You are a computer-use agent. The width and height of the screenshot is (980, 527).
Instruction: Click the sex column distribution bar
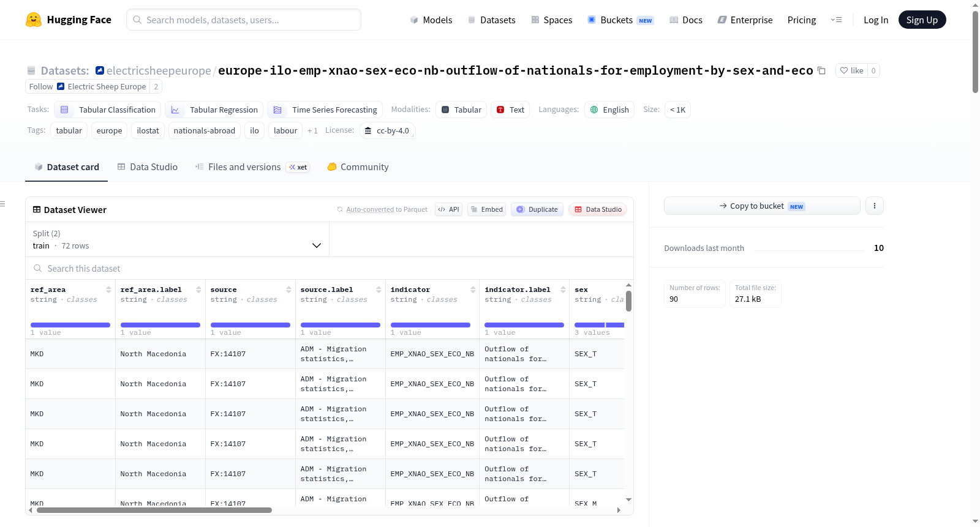pyautogui.click(x=599, y=325)
